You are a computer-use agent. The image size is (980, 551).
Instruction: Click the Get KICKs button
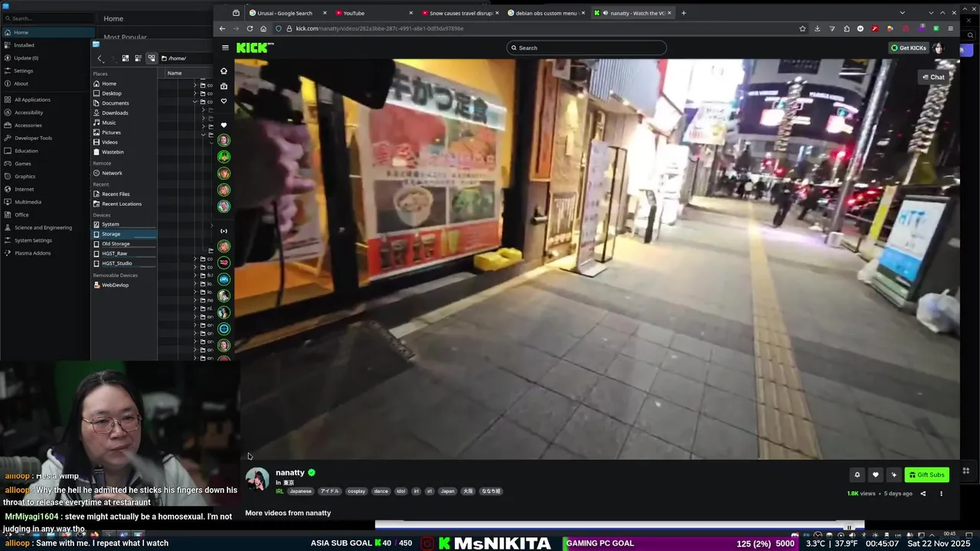908,47
